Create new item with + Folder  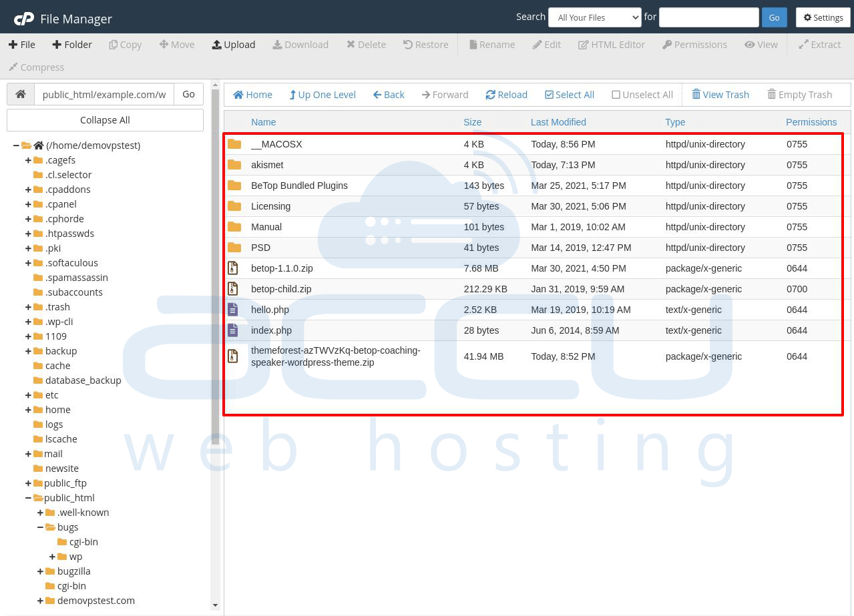point(71,45)
